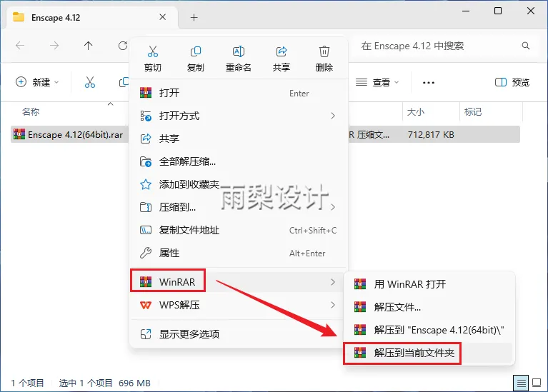This screenshot has width=548, height=392.
Task: Choose 添加到收藏夹 star entry
Action: 239,184
